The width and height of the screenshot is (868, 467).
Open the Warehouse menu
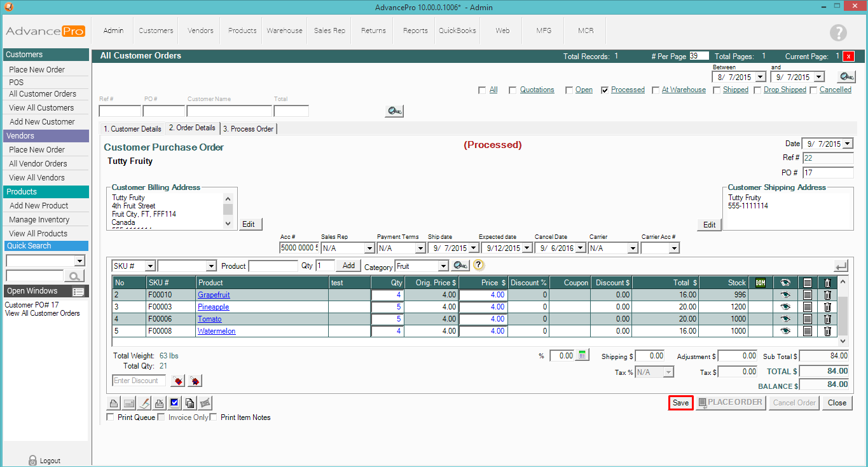pos(284,30)
